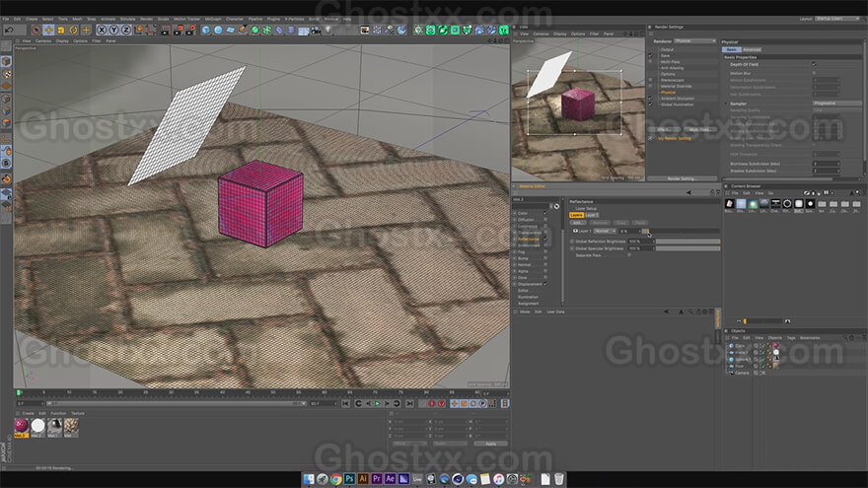
Task: Select the Move tool
Action: (x=48, y=30)
